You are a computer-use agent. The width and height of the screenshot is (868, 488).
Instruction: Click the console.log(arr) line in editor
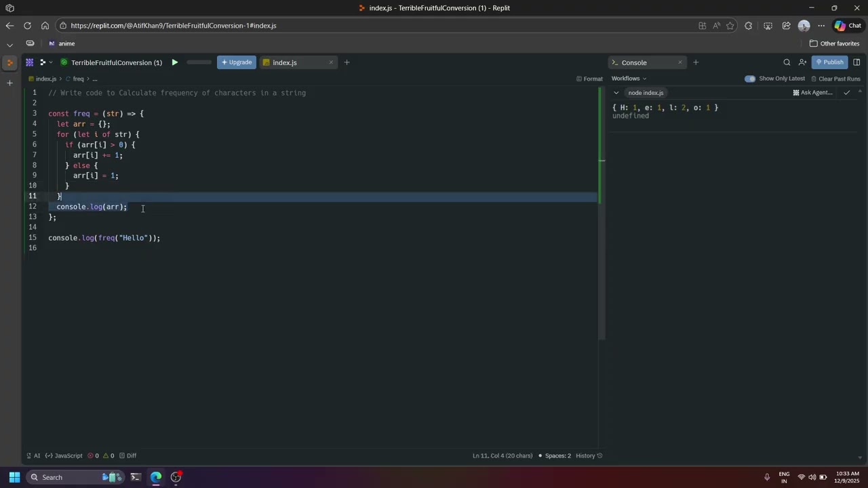click(x=92, y=207)
